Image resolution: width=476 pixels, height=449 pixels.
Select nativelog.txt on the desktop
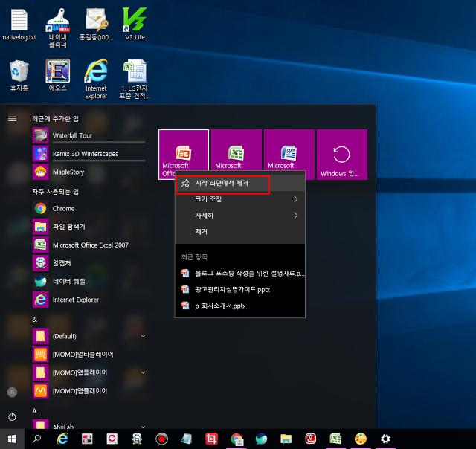(x=19, y=25)
